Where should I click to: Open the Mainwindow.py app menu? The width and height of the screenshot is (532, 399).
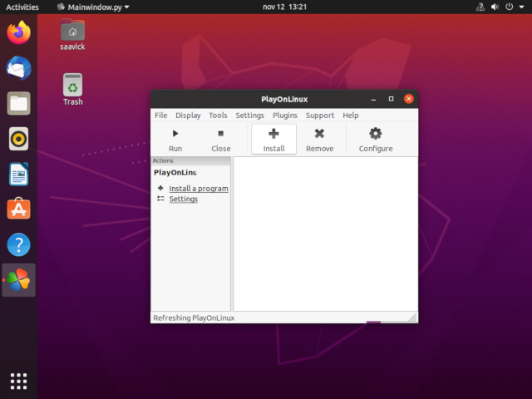tap(93, 7)
